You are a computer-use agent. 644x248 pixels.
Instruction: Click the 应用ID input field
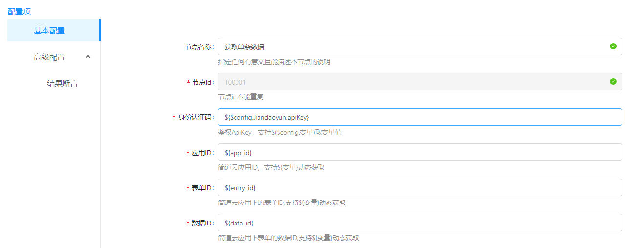[x=420, y=152]
